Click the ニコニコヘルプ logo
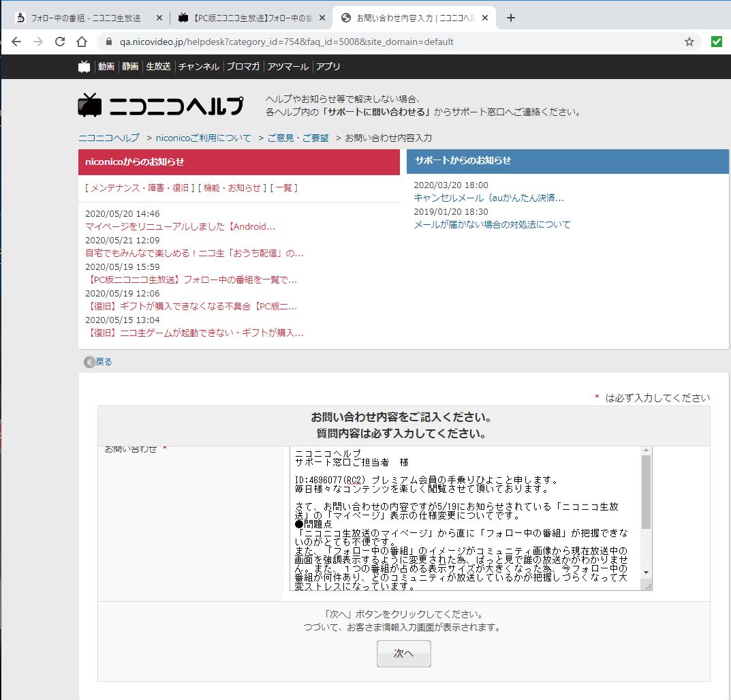This screenshot has width=731, height=700. [160, 106]
